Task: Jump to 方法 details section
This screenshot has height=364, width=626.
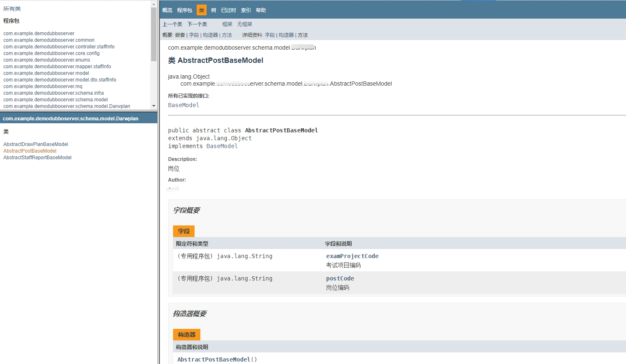Action: tap(303, 35)
